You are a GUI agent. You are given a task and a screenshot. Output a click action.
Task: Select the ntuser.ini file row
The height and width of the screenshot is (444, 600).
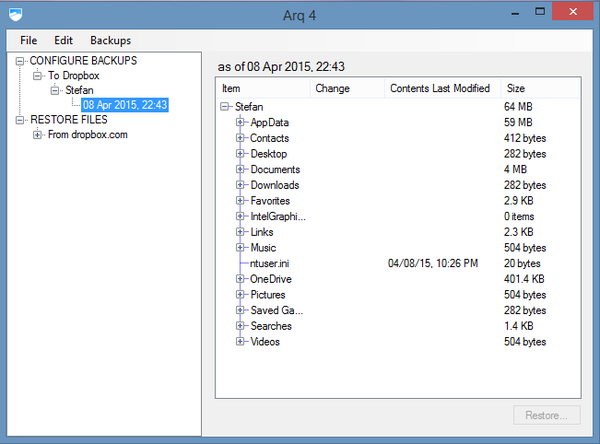(x=398, y=263)
